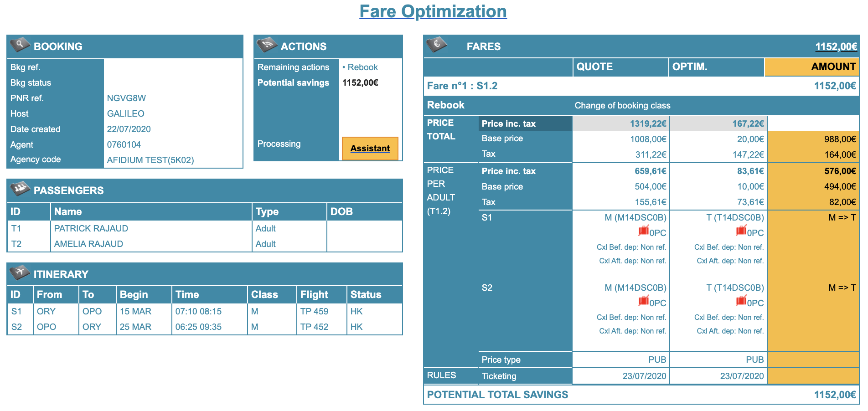The image size is (868, 411).
Task: Select the QUOTE column header
Action: click(594, 67)
